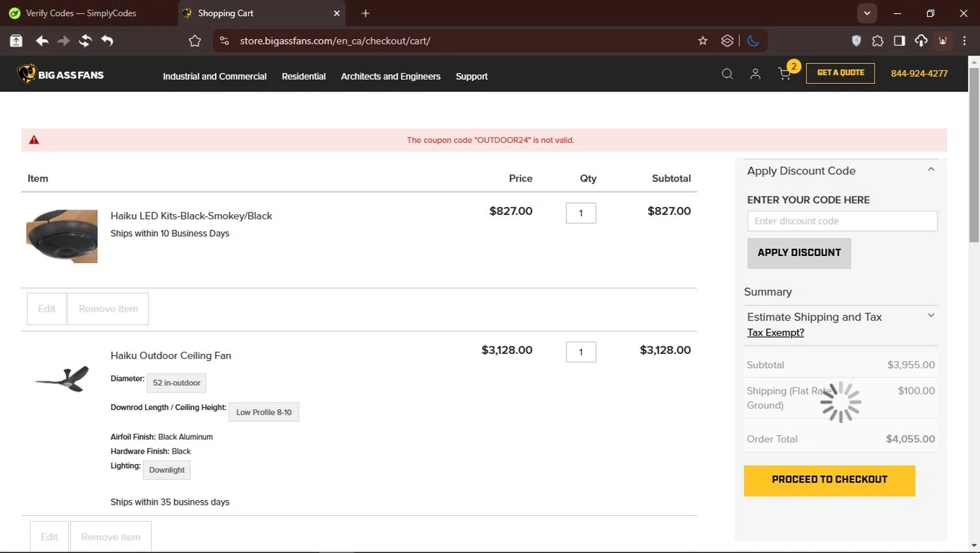Expand Estimate Shipping and Tax section
Screen dimensions: 980x553
coord(931,315)
